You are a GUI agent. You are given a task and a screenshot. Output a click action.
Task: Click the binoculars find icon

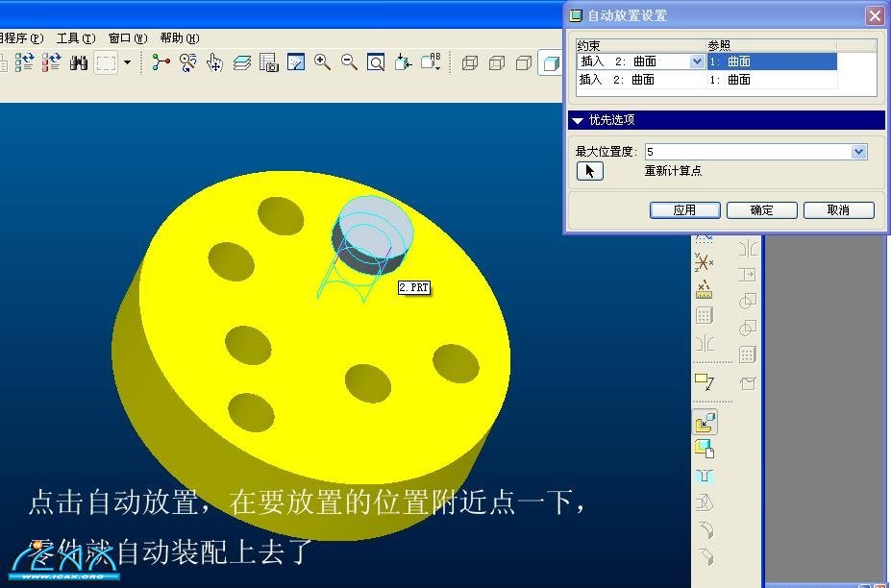pyautogui.click(x=79, y=62)
